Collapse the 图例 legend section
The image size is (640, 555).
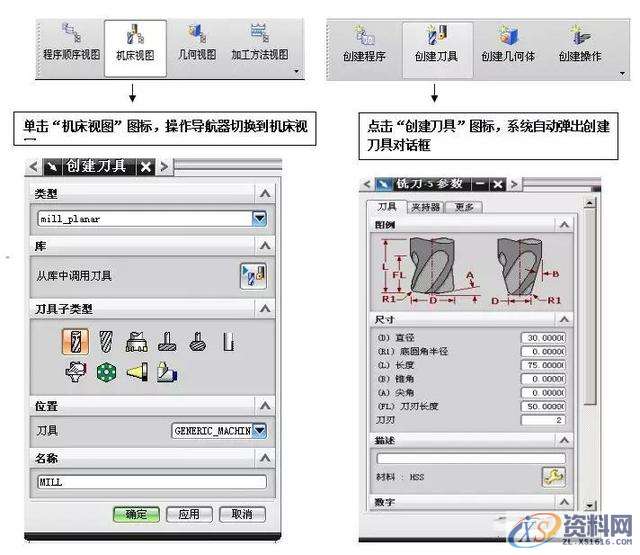(x=564, y=224)
